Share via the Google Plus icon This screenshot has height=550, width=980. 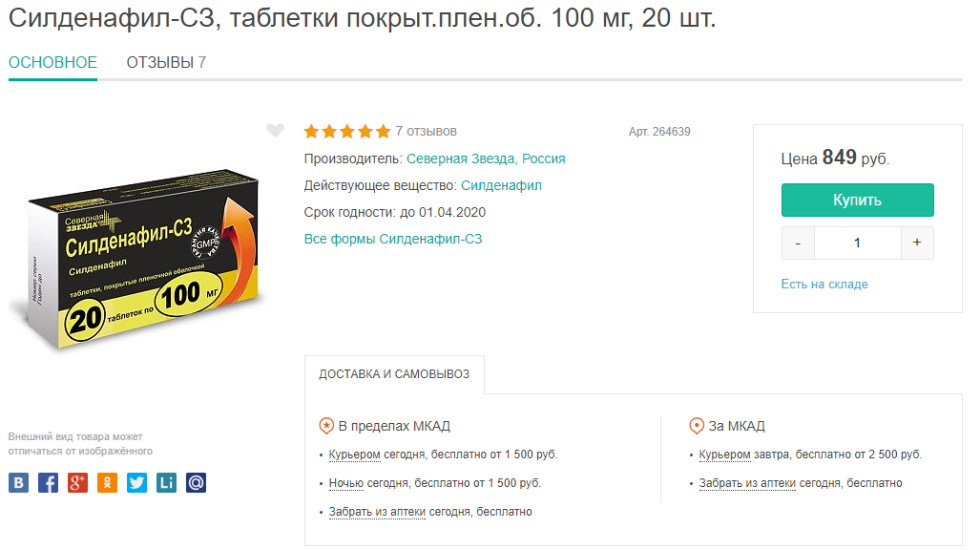77,482
